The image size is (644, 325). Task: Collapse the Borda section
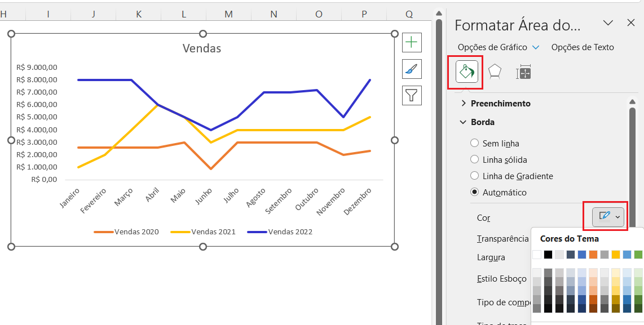482,122
